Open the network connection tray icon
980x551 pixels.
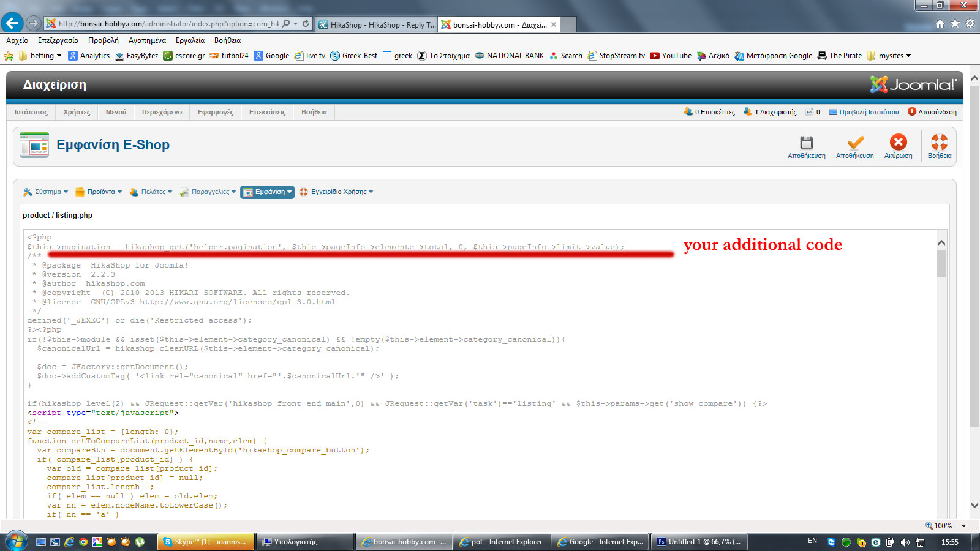click(920, 542)
